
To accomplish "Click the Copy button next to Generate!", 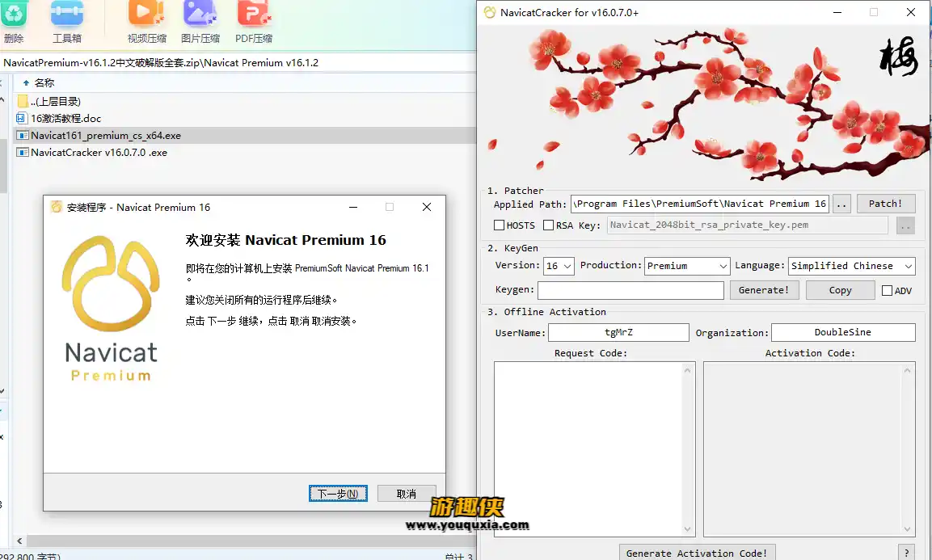I will [x=841, y=290].
